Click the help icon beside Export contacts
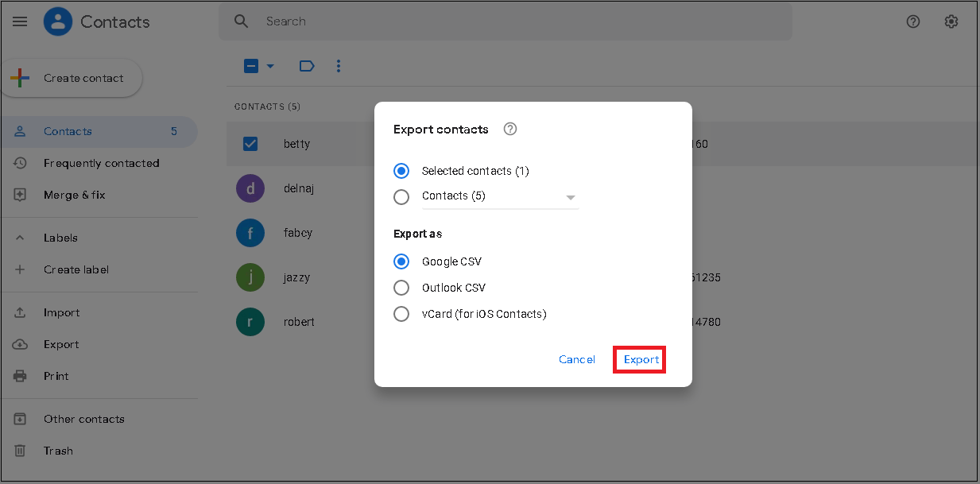Viewport: 980px width, 484px height. (x=510, y=129)
